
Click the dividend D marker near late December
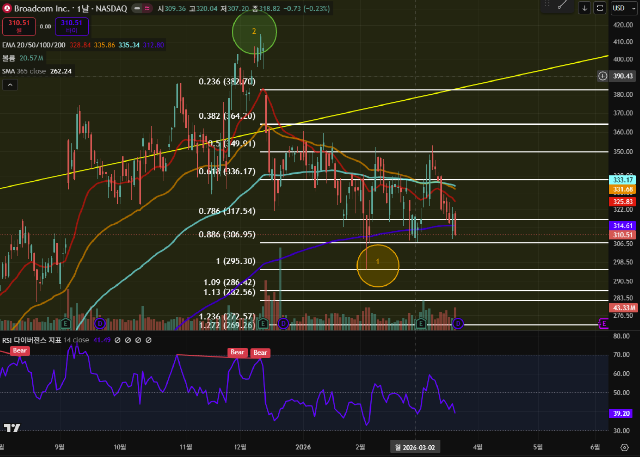[283, 324]
